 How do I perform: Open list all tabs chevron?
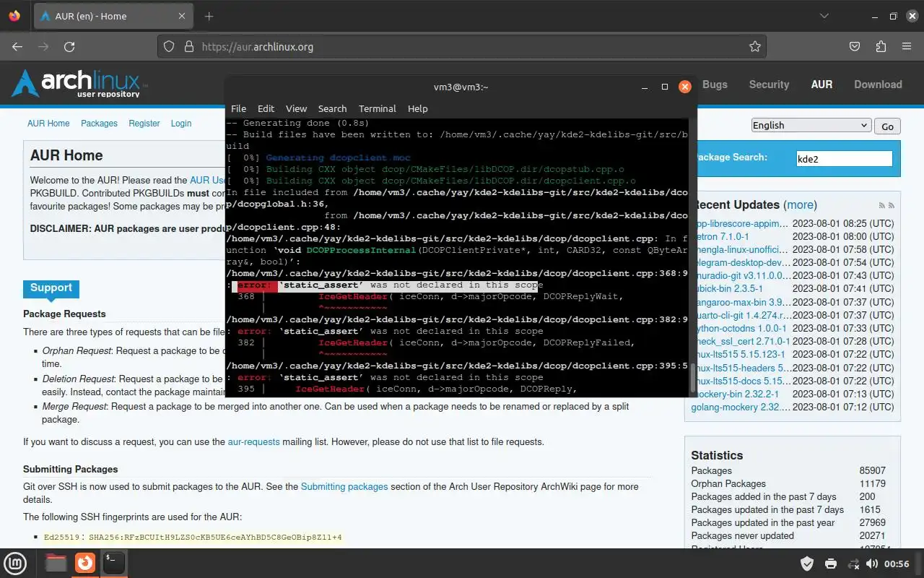pyautogui.click(x=824, y=16)
